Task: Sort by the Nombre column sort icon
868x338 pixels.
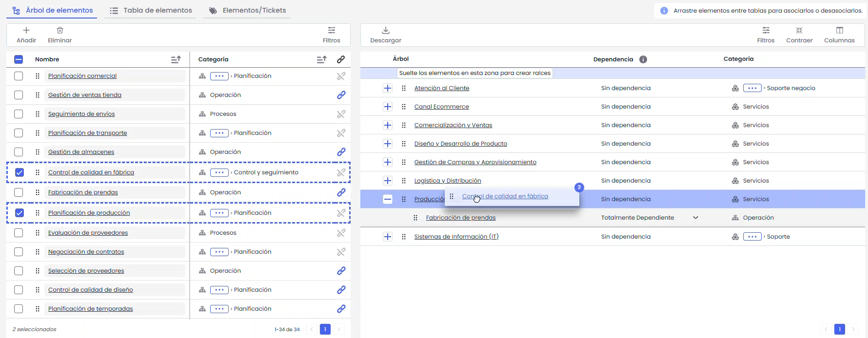Action: (176, 59)
